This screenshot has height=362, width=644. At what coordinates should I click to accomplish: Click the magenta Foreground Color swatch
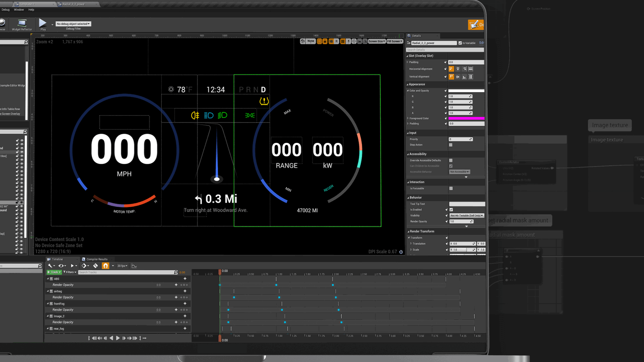(466, 118)
